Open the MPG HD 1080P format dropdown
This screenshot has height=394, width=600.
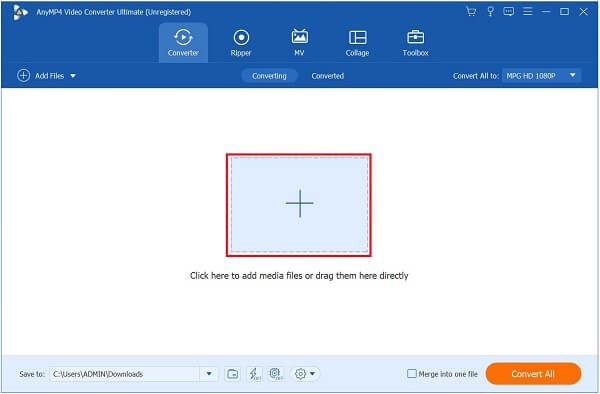pyautogui.click(x=541, y=76)
